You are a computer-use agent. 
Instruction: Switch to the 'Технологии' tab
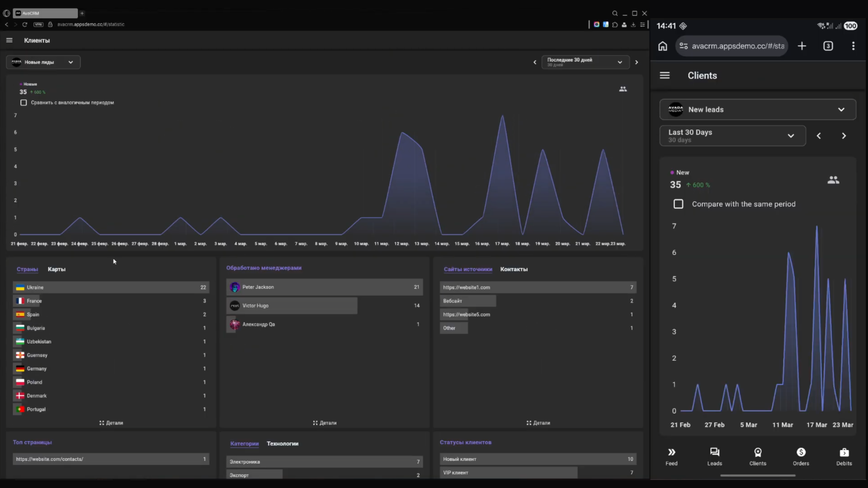[x=283, y=443]
